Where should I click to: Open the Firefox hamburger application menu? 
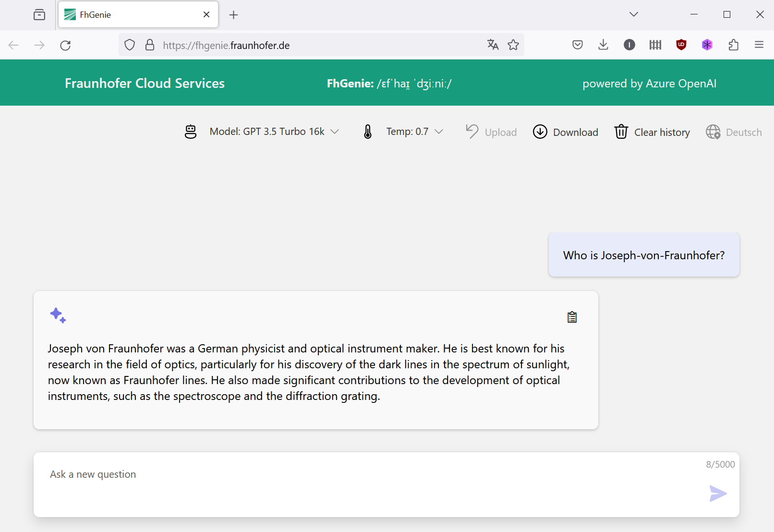pyautogui.click(x=759, y=45)
